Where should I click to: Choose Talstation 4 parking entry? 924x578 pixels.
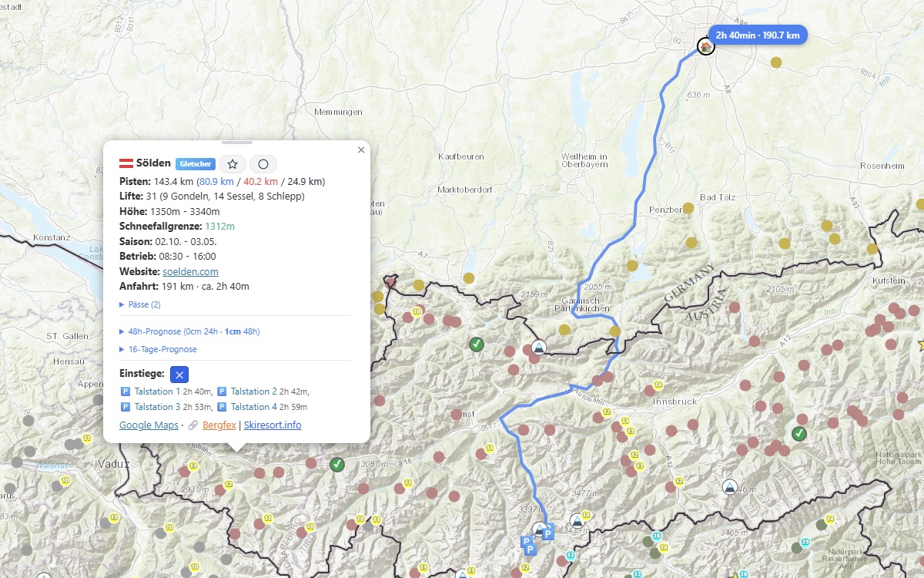253,407
